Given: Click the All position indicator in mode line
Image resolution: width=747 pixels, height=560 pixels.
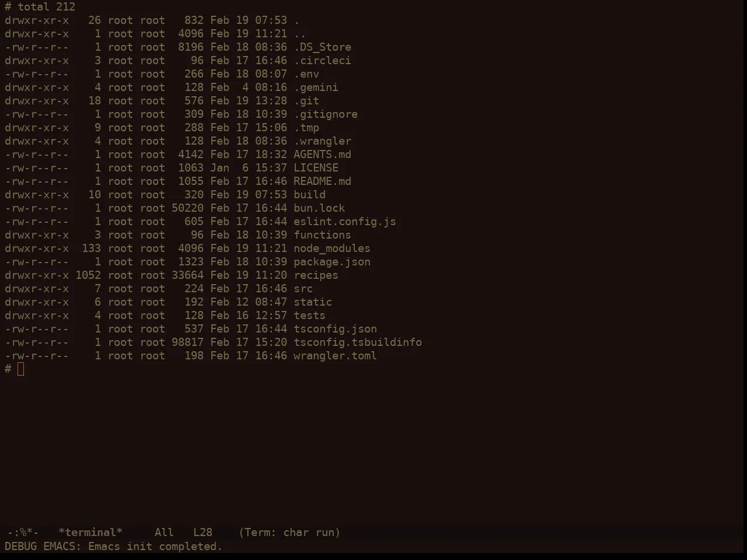Looking at the screenshot, I should [164, 532].
